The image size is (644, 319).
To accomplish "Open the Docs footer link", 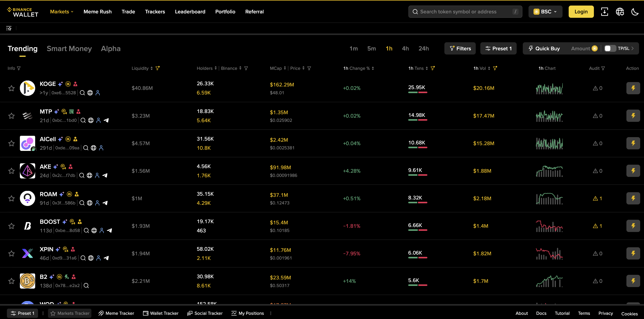I will [541, 313].
